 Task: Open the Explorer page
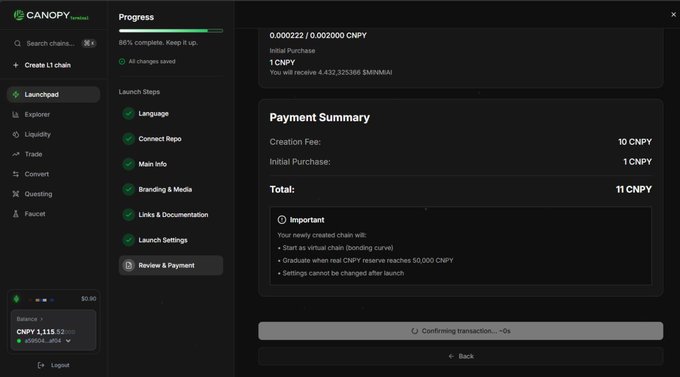point(37,115)
